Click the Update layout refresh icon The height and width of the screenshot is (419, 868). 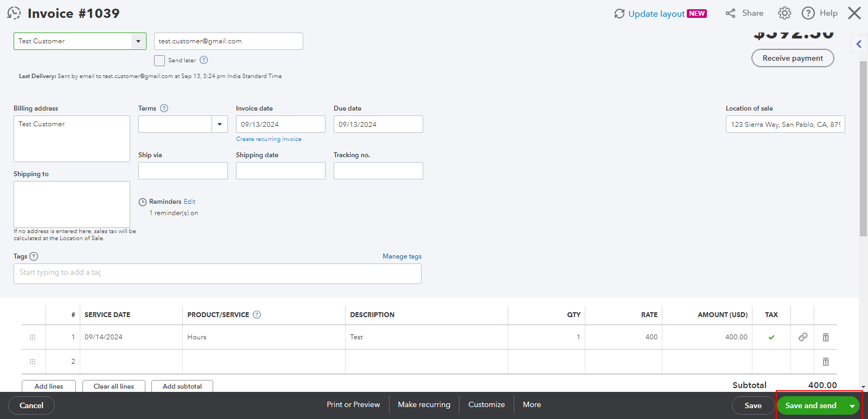[619, 14]
